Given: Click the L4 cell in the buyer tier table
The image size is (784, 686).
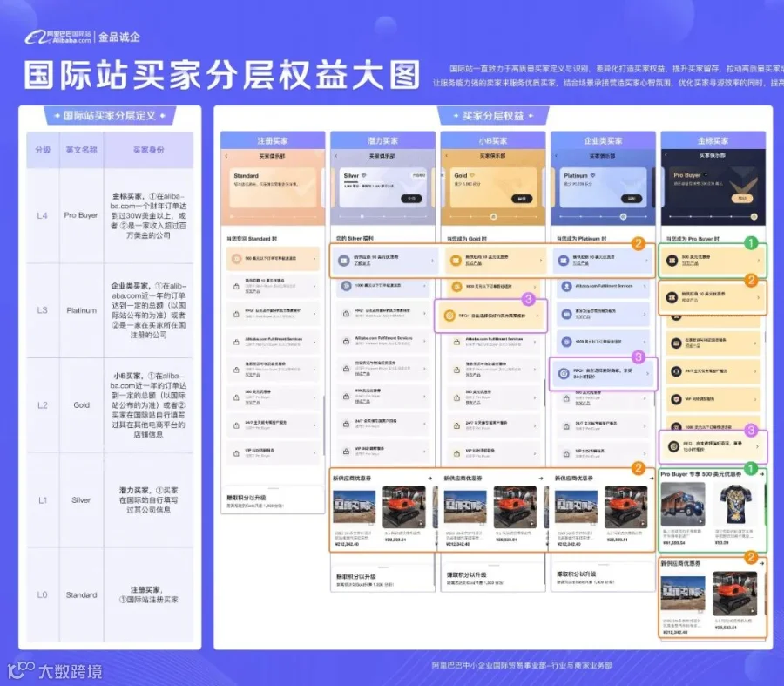Looking at the screenshot, I should click(x=43, y=215).
